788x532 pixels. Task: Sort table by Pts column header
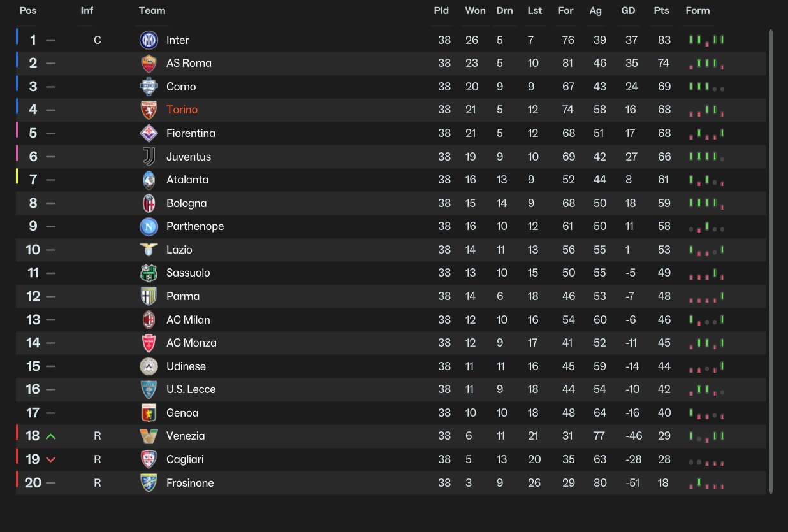coord(661,11)
